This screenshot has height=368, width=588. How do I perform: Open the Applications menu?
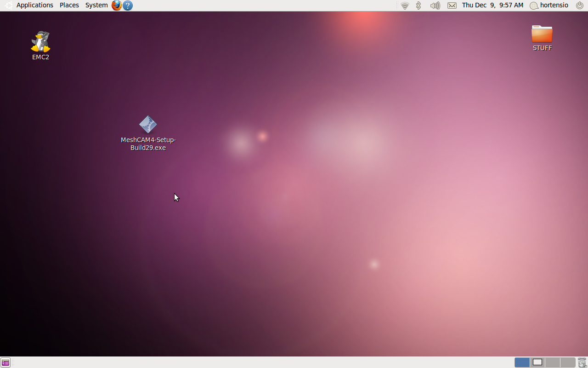(x=34, y=5)
